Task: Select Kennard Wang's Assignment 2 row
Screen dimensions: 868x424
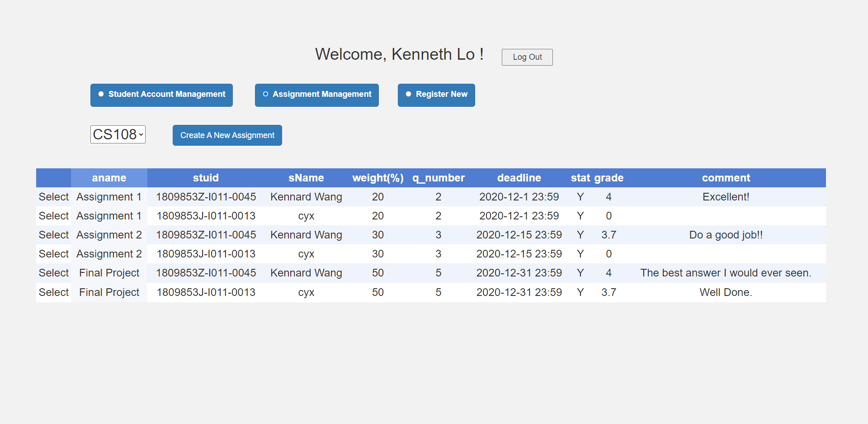Action: click(54, 235)
